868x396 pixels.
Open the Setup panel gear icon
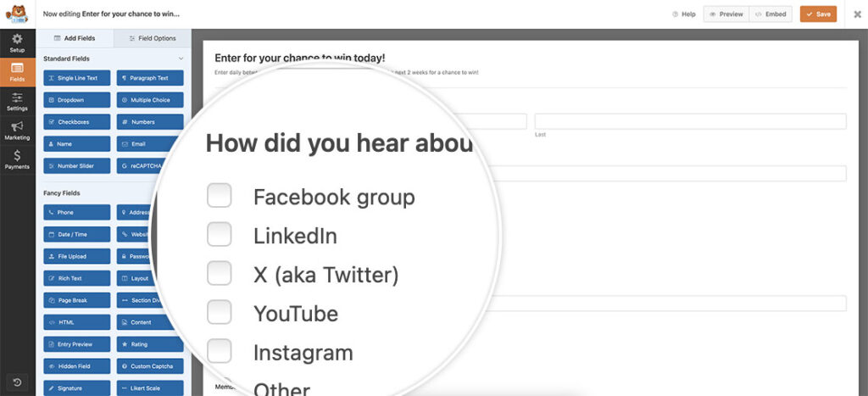pyautogui.click(x=17, y=42)
